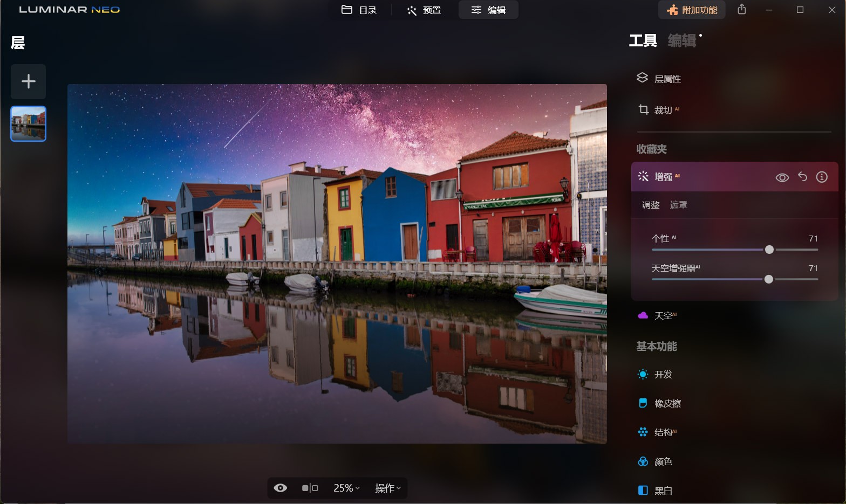846x504 pixels.
Task: Click the 层 layers panel title
Action: click(18, 43)
